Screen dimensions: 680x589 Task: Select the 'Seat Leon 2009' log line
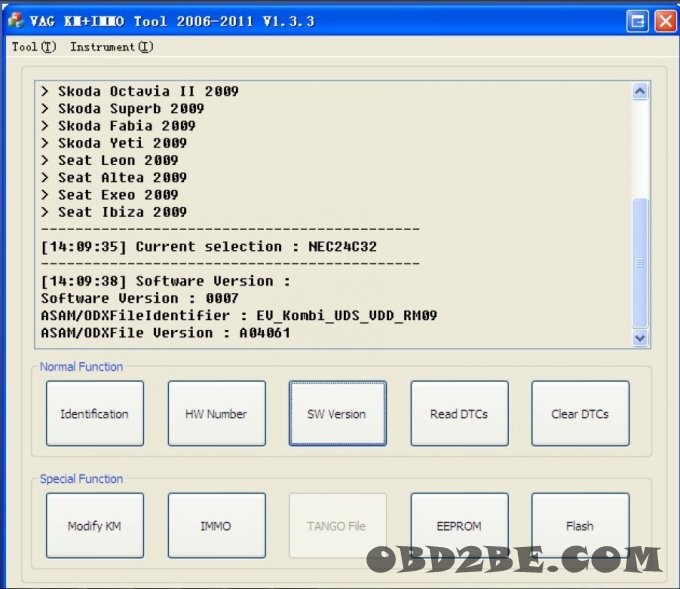click(x=109, y=160)
